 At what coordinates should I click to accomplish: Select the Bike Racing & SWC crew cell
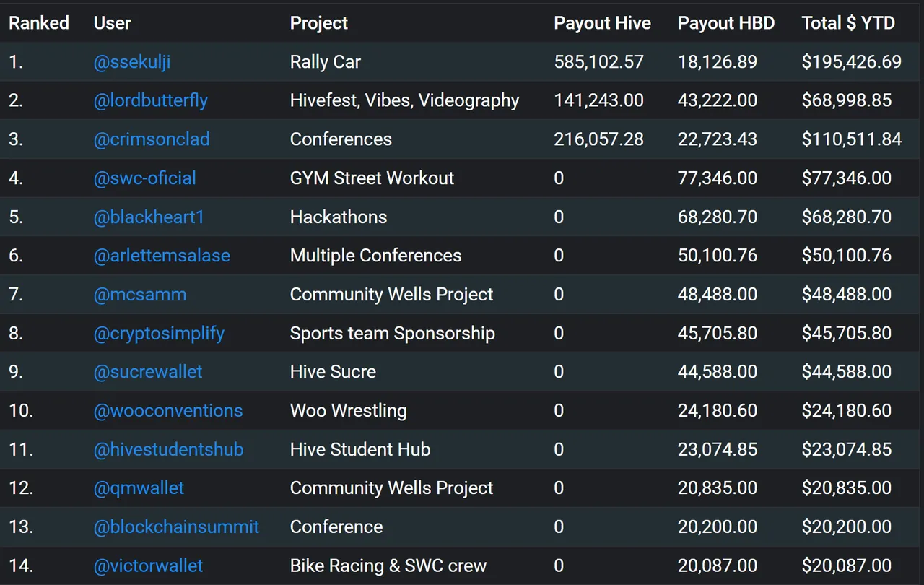[388, 565]
